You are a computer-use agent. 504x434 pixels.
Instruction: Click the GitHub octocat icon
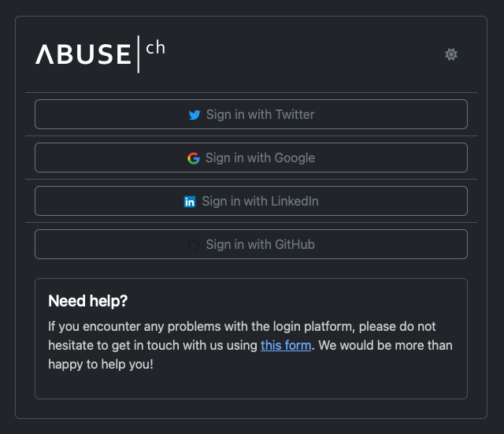click(194, 245)
